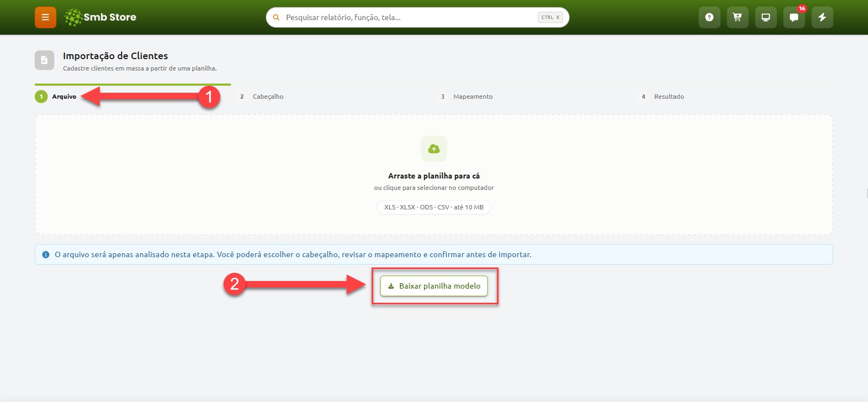Click the 'XLS · XLSX · ODS · CSV' formats pill
This screenshot has height=415, width=868.
434,207
